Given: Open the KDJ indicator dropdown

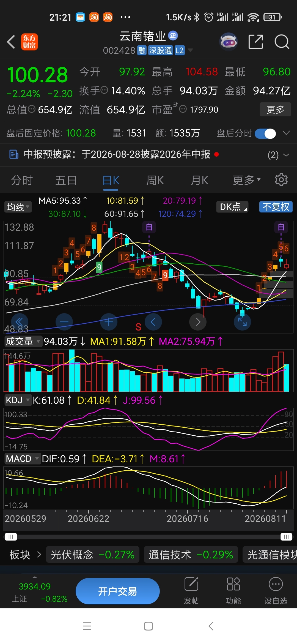Looking at the screenshot, I should (x=18, y=400).
